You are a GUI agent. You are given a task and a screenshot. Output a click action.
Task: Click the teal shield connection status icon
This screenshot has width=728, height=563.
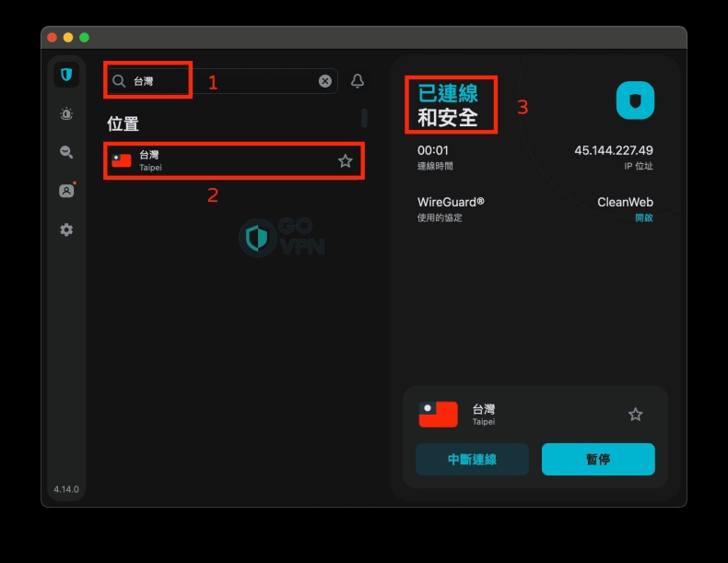tap(635, 100)
